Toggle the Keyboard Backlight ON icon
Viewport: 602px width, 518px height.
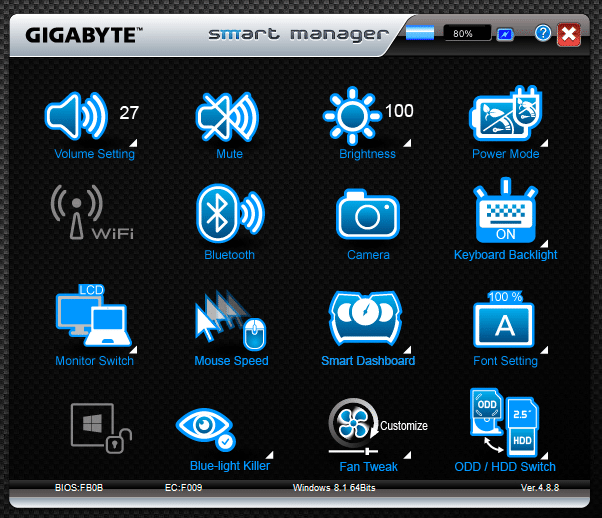(505, 210)
